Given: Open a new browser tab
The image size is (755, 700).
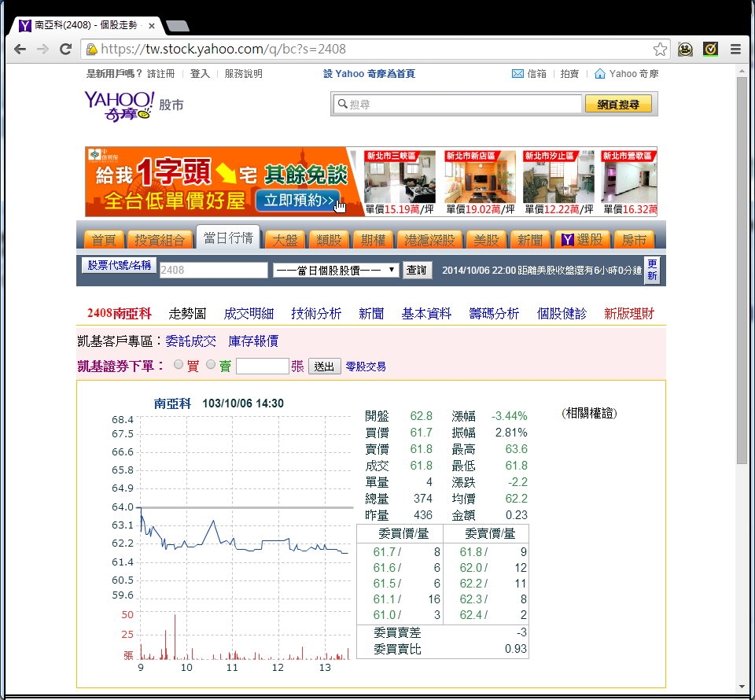Looking at the screenshot, I should click(x=177, y=25).
